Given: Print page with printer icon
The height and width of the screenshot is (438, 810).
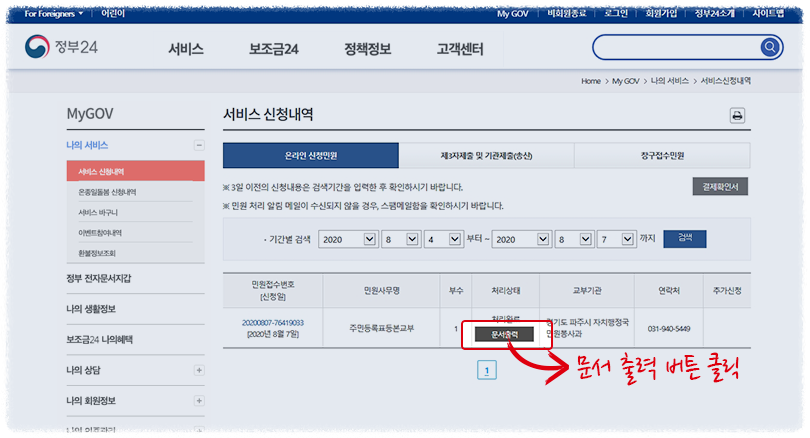Looking at the screenshot, I should 737,115.
